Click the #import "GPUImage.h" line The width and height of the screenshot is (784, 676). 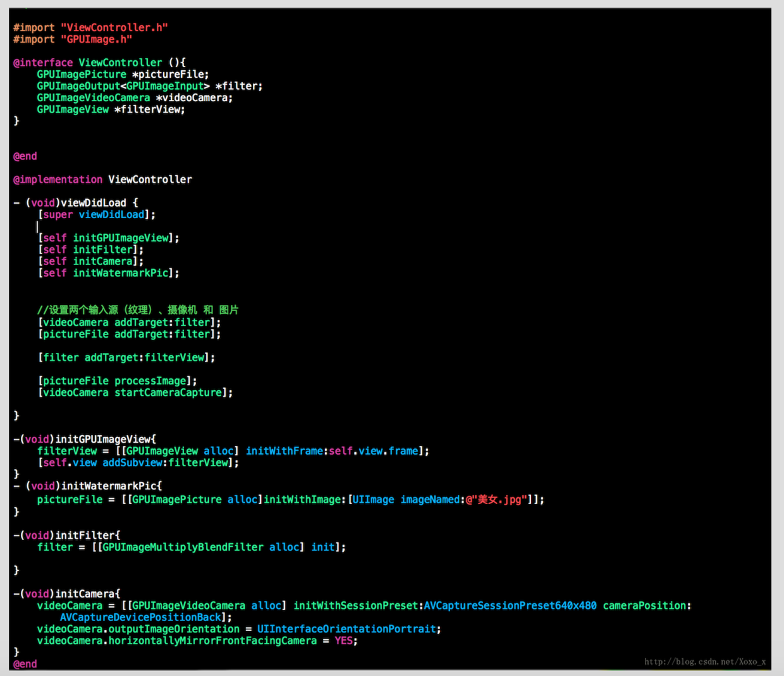73,39
